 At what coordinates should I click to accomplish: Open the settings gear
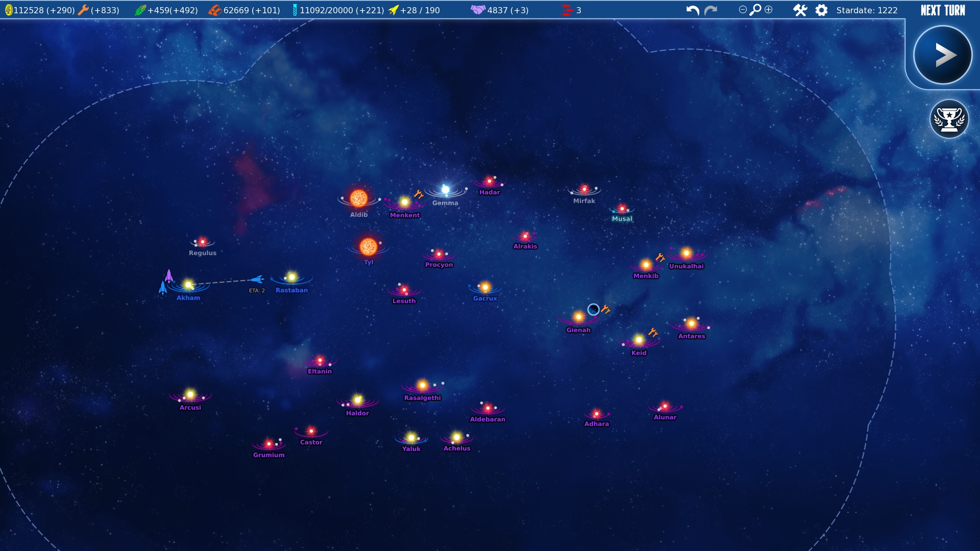point(821,10)
